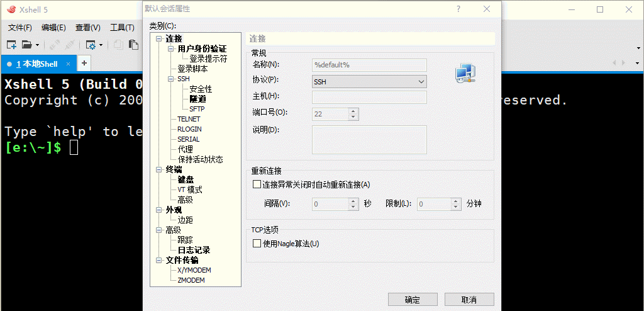Decrease 间隔 with down stepper
Image resolution: width=644 pixels, height=311 pixels.
353,207
